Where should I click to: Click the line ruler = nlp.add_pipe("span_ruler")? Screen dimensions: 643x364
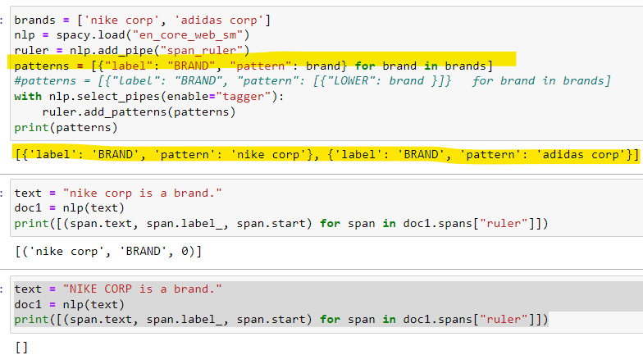131,51
